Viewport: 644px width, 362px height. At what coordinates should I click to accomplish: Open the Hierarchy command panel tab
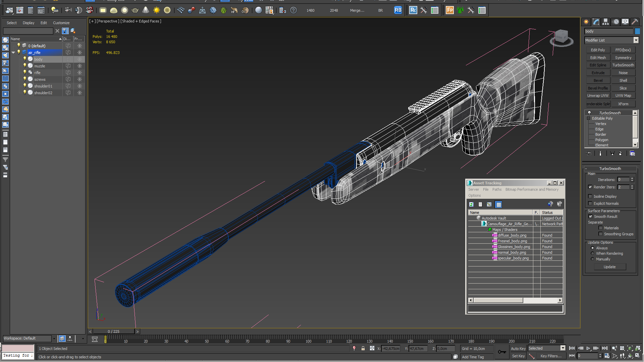(606, 22)
